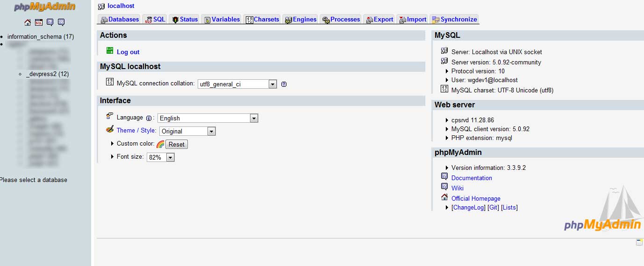Open the Import tab
644x266 pixels.
point(413,19)
